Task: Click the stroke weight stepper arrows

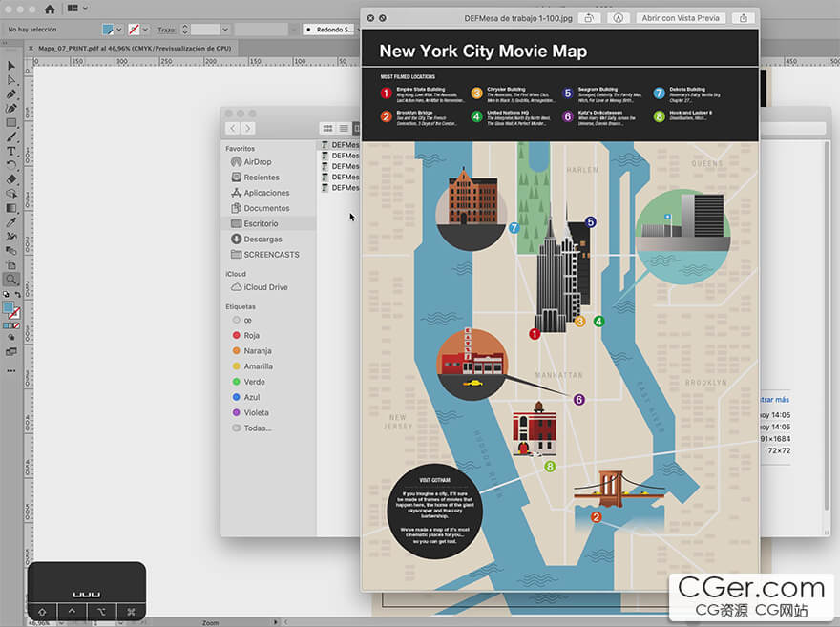Action: 185,30
